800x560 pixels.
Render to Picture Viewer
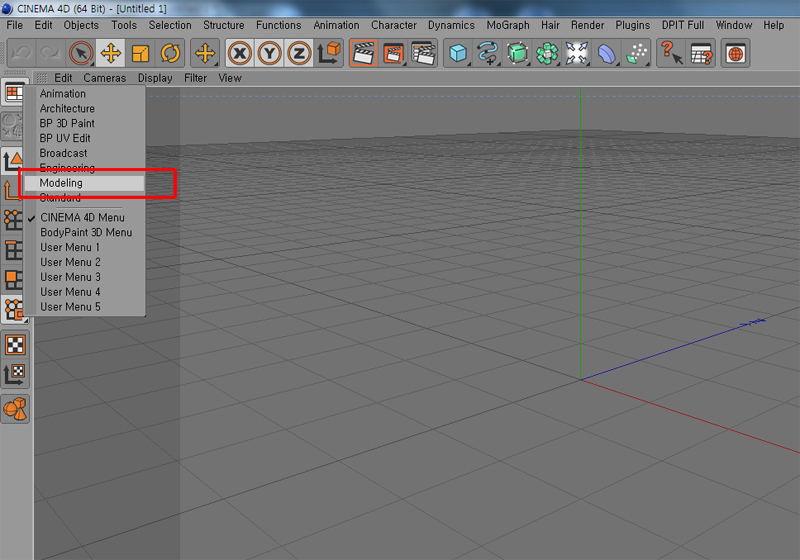tap(393, 53)
